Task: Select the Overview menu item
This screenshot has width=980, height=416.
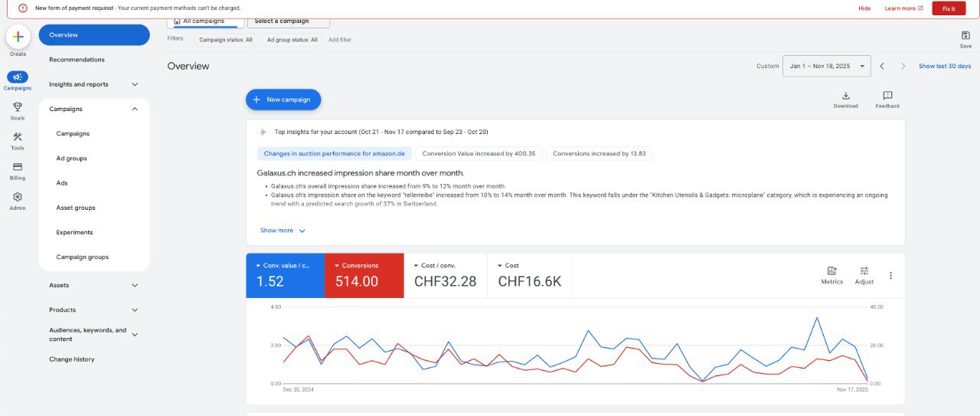Action: tap(94, 35)
